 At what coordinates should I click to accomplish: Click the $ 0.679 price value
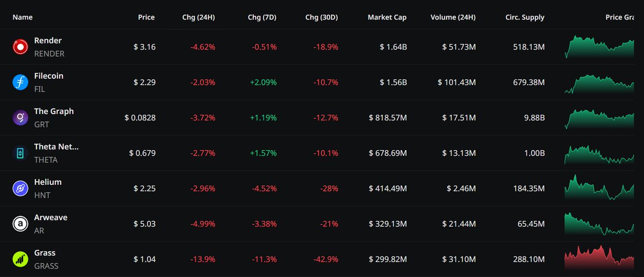tap(142, 153)
